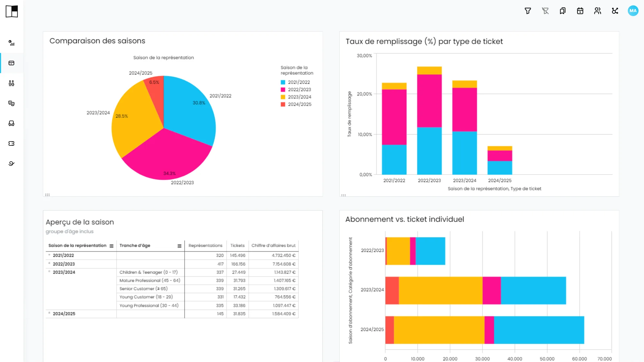Image resolution: width=644 pixels, height=362 pixels.
Task: Toggle 2023/2024 legend entry in pie chart
Action: pos(296,97)
